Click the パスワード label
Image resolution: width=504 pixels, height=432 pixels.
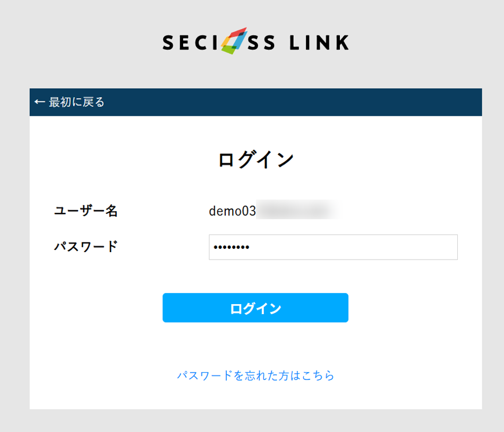point(86,247)
